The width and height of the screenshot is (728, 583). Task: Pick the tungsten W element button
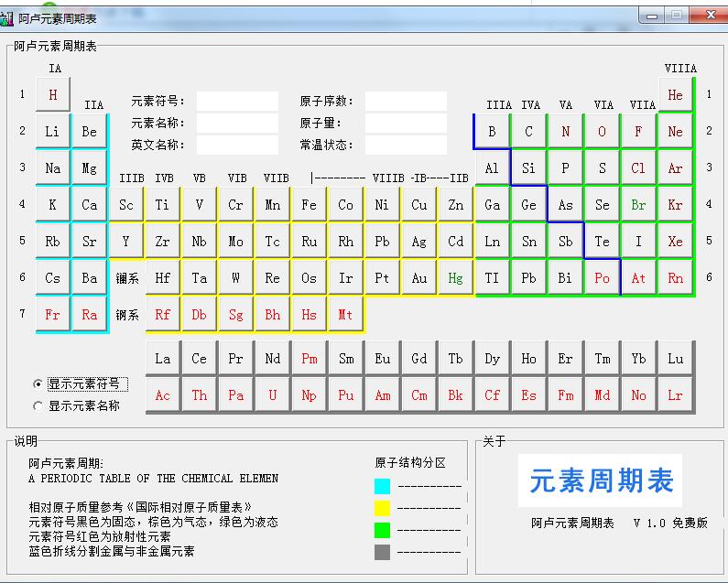(x=236, y=278)
